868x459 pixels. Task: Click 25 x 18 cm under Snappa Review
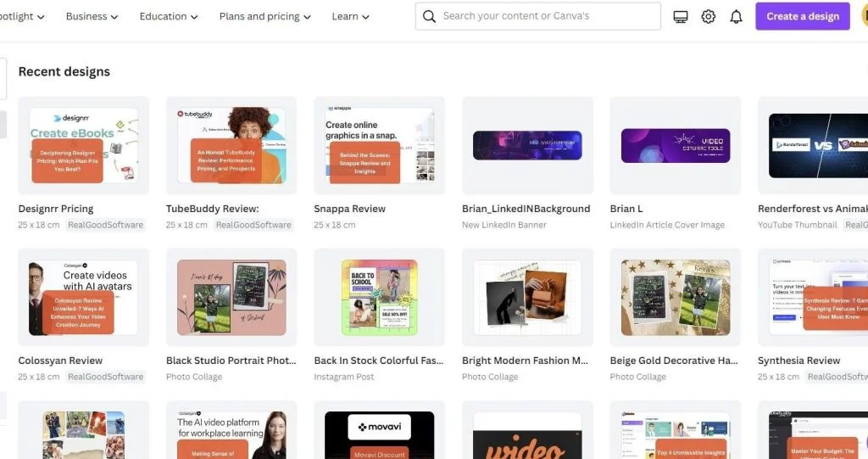pyautogui.click(x=334, y=225)
